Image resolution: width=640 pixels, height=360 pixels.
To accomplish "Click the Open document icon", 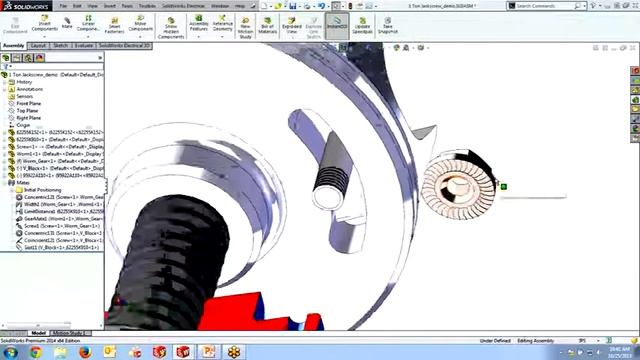I will point(278,6).
